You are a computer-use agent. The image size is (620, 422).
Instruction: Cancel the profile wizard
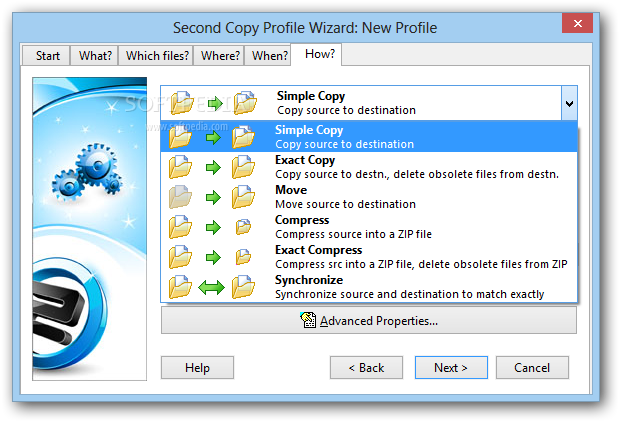532,367
